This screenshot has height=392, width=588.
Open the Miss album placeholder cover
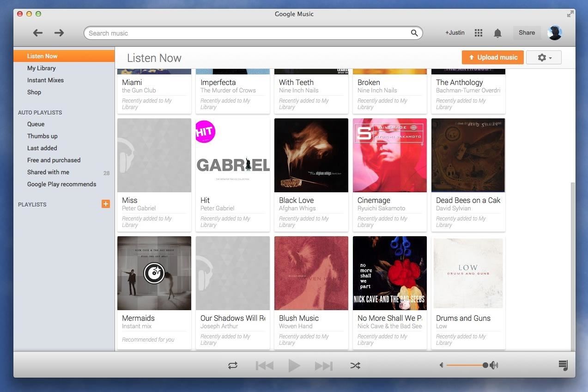tap(154, 155)
